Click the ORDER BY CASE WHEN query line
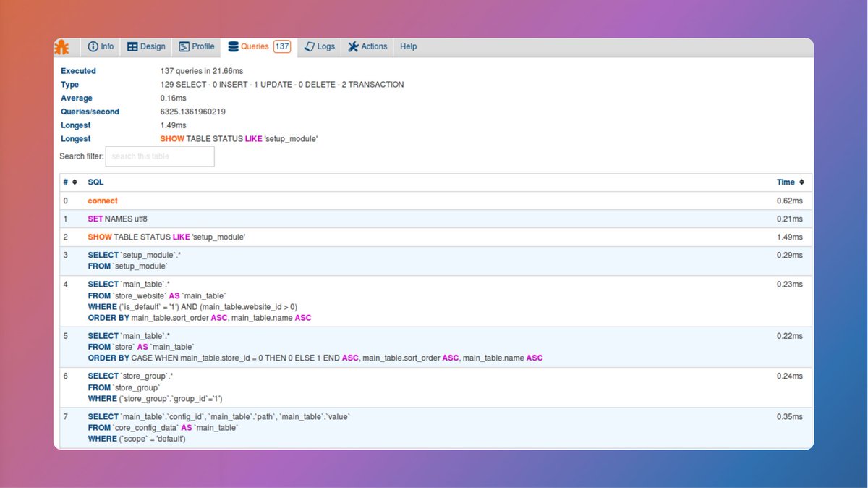 point(315,358)
